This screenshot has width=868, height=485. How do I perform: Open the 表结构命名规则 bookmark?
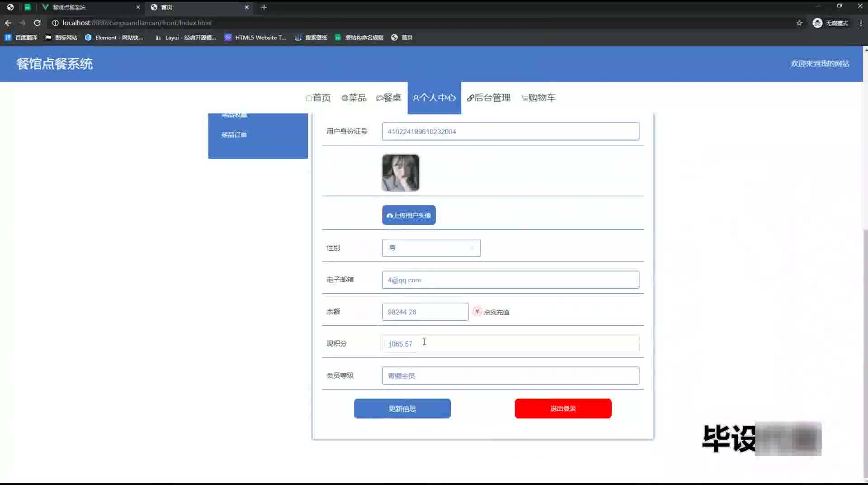pyautogui.click(x=359, y=38)
